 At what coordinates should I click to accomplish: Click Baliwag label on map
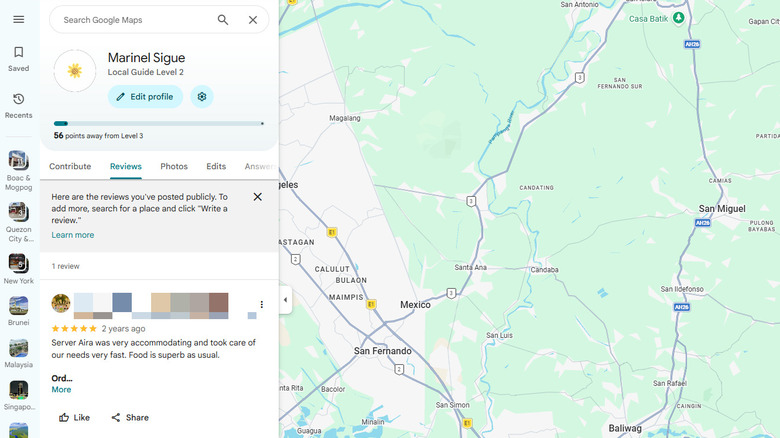pos(625,428)
